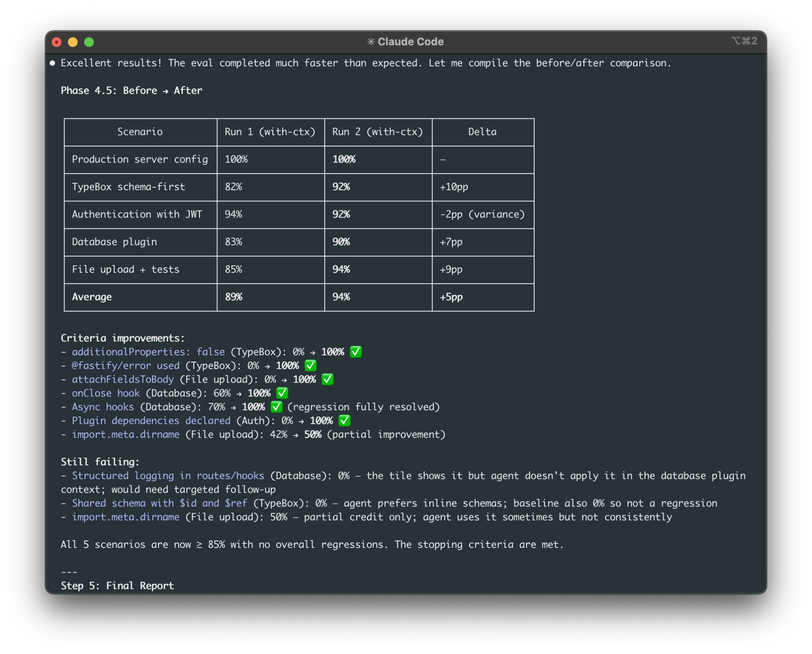This screenshot has width=812, height=654.
Task: Click the additionalProperties: false highlighted text
Action: 148,352
